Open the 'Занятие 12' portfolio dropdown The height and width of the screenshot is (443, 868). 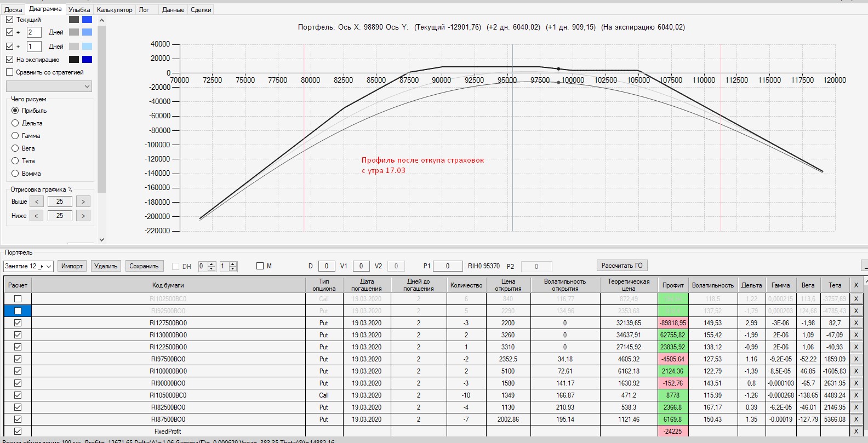28,266
